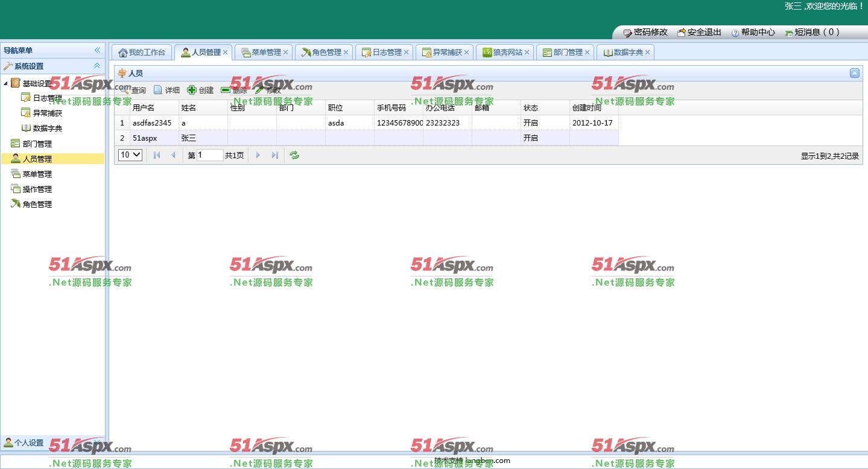Go to the first page icon
868x469 pixels.
pyautogui.click(x=157, y=155)
